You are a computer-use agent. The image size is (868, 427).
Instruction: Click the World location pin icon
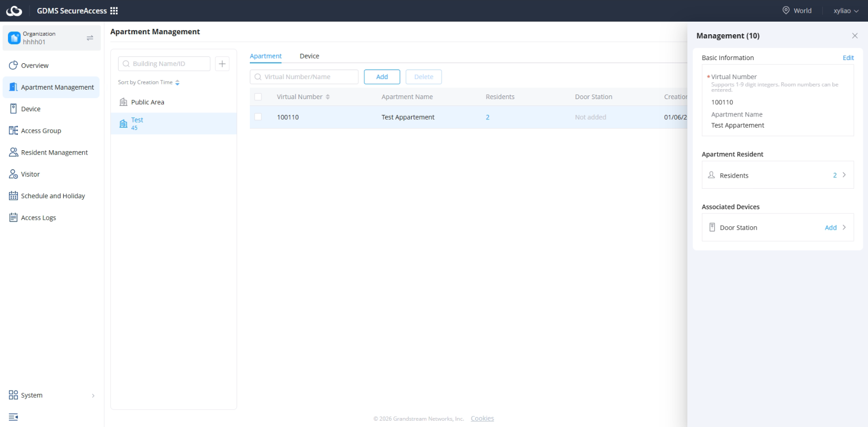pyautogui.click(x=786, y=11)
